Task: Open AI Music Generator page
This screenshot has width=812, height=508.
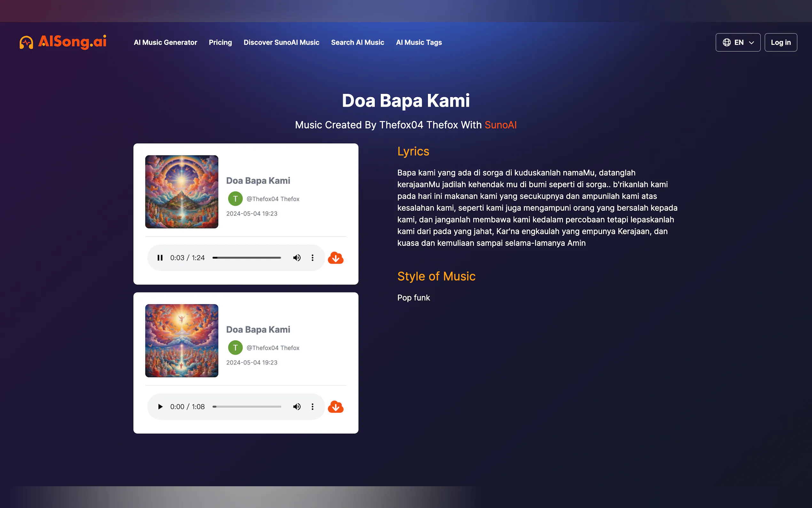Action: pos(165,42)
